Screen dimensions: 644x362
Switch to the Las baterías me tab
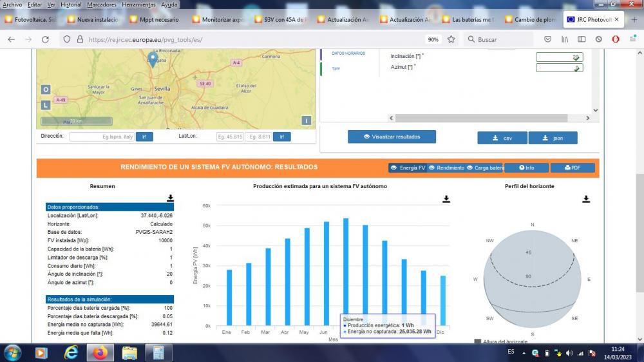pyautogui.click(x=469, y=19)
